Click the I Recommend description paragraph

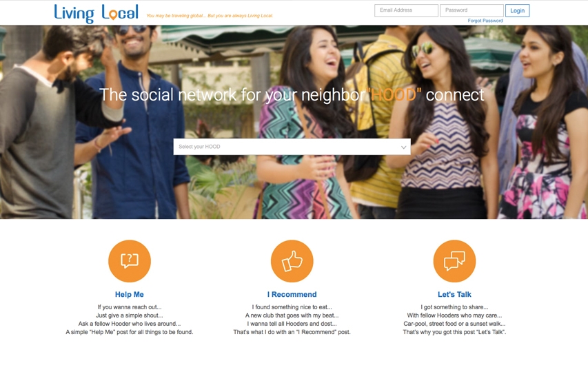tap(292, 320)
